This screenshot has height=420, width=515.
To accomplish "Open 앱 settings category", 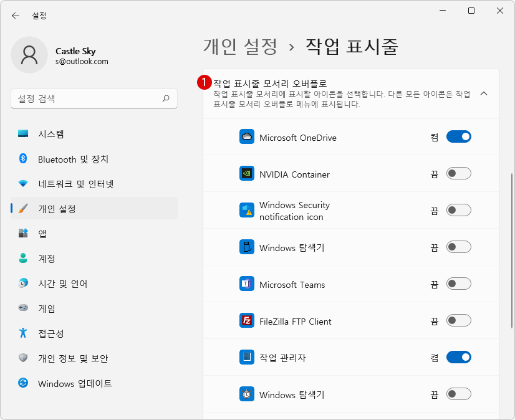I will [x=94, y=234].
